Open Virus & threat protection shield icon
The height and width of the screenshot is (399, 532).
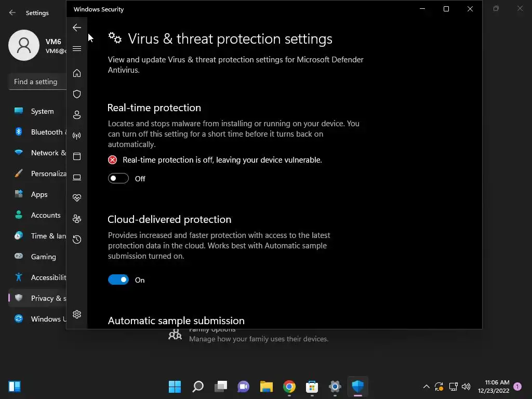[x=77, y=94]
